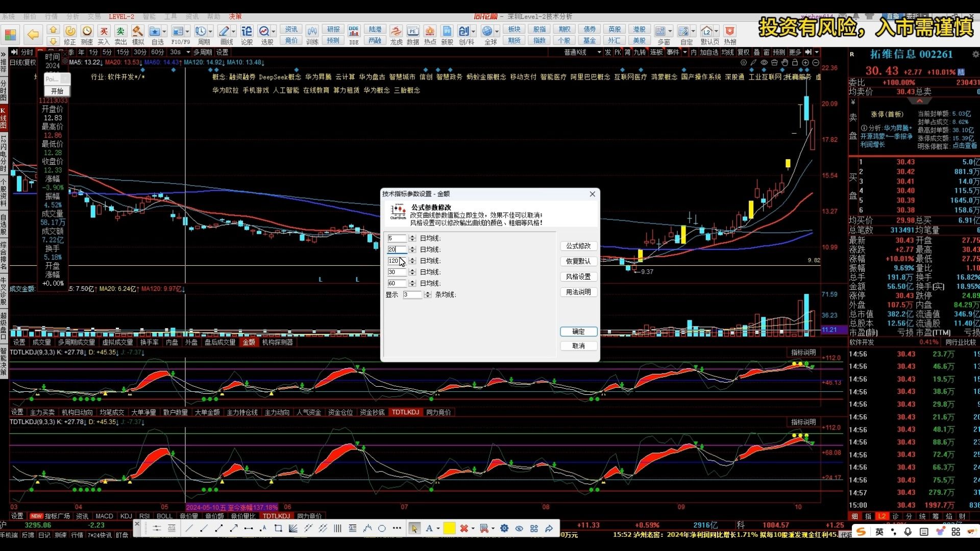Click the 确定 button in the dialog
Viewport: 980px width, 551px height.
578,332
